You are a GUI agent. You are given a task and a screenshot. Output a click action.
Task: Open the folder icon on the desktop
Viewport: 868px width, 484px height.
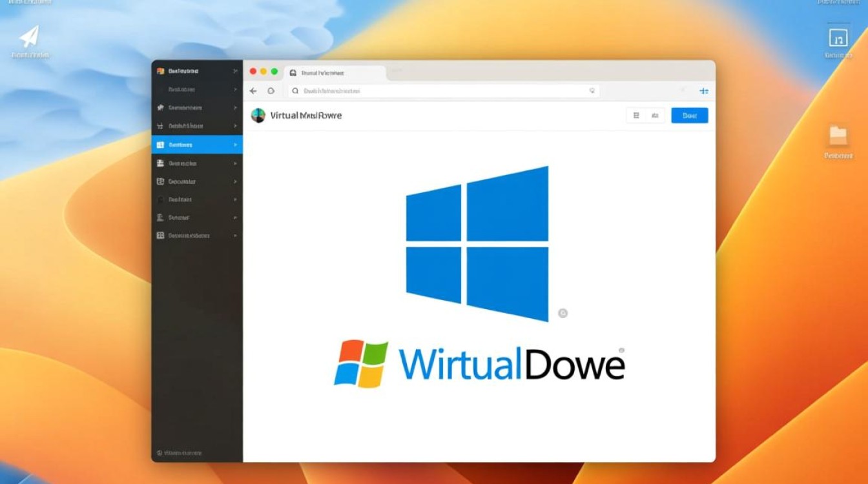click(x=838, y=136)
